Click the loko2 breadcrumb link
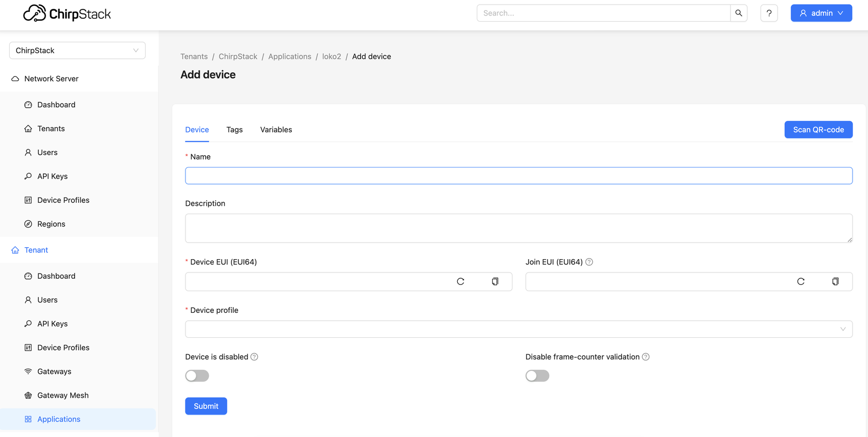Image resolution: width=868 pixels, height=437 pixels. [x=332, y=56]
